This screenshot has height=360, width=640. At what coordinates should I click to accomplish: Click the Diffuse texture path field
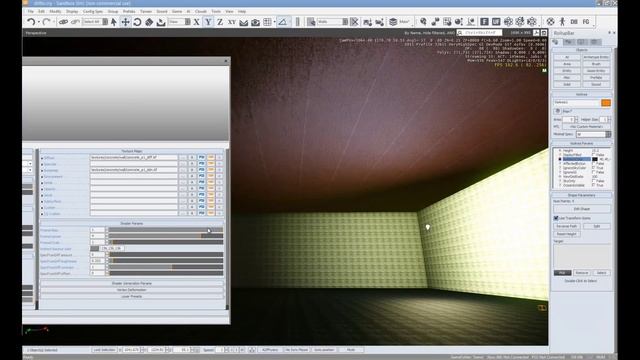[x=133, y=158]
